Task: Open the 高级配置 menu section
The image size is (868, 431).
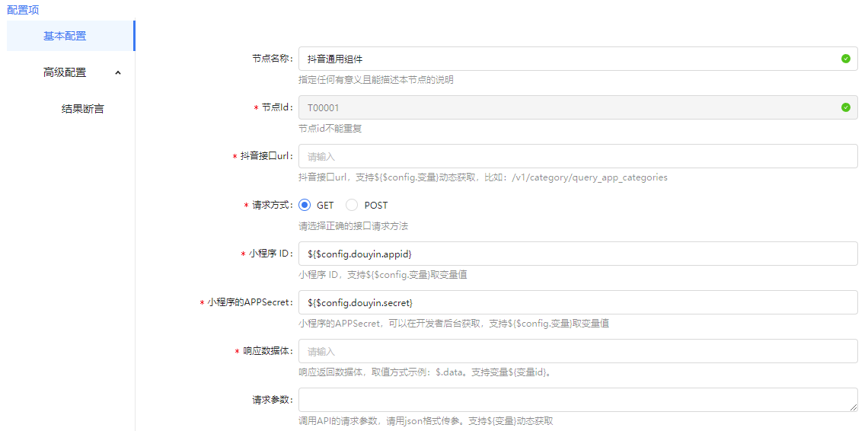Action: pyautogui.click(x=65, y=72)
